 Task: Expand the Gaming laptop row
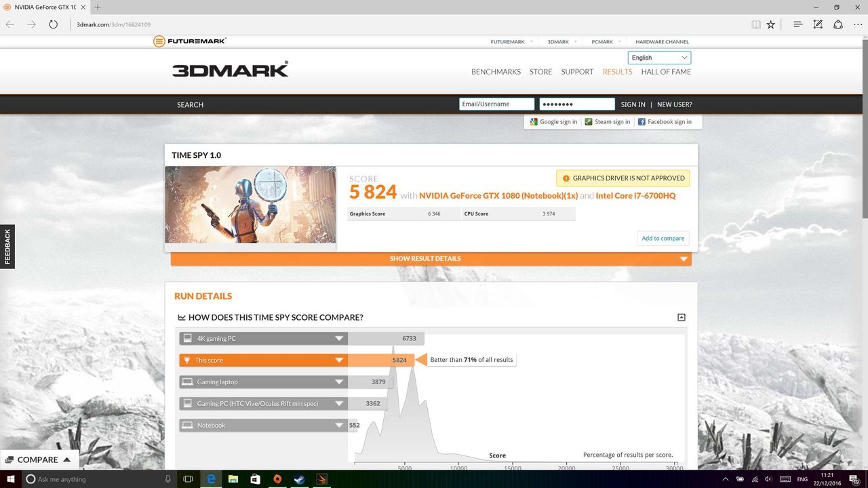coord(263,382)
